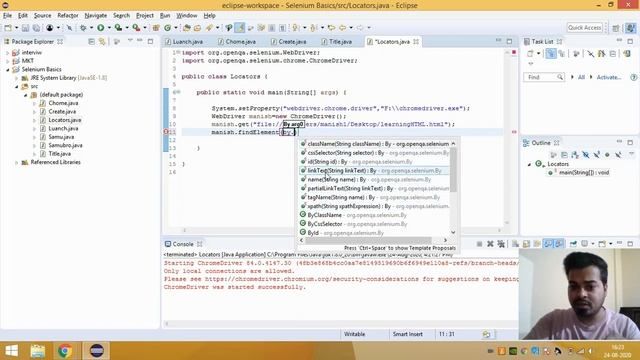Click the New Java Package toolbar icon

[156, 28]
